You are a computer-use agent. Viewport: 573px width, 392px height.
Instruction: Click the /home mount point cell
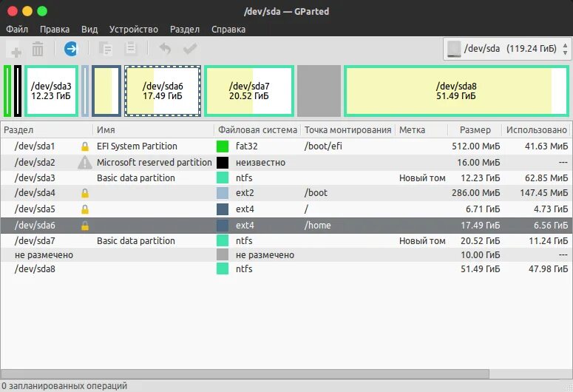click(x=318, y=226)
